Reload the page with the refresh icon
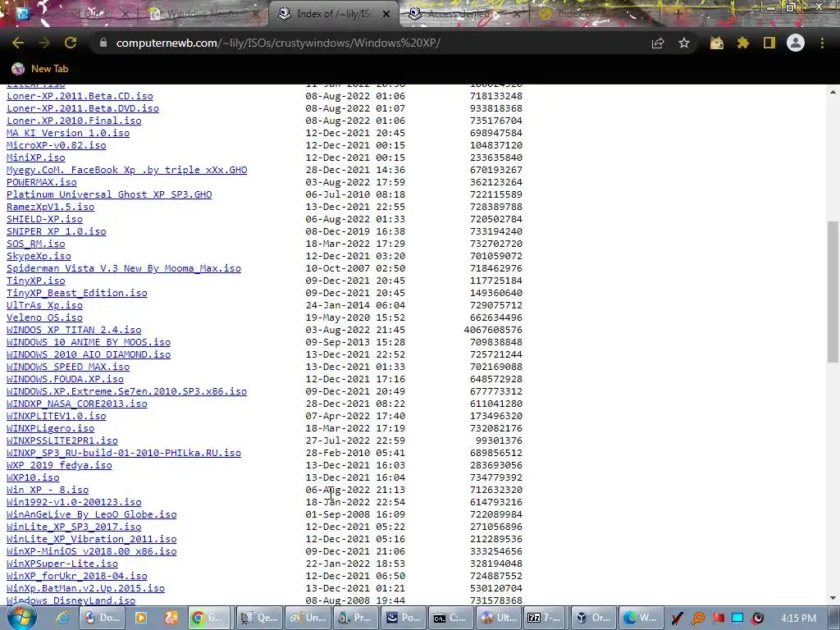The width and height of the screenshot is (840, 630). pyautogui.click(x=71, y=43)
